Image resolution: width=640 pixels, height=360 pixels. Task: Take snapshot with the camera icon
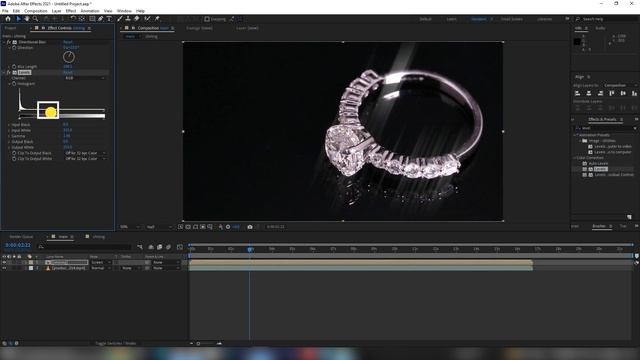pos(250,227)
